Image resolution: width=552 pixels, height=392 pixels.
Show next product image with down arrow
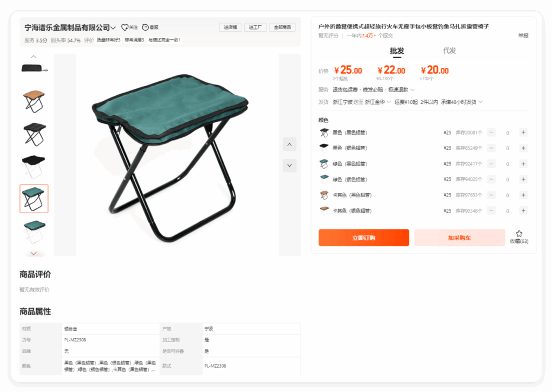click(x=289, y=166)
